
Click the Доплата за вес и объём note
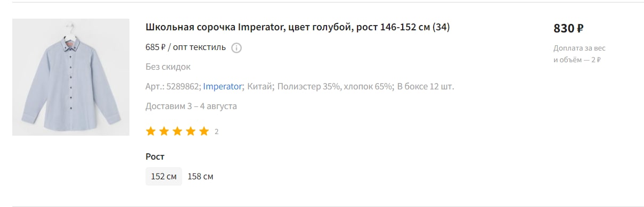click(580, 54)
